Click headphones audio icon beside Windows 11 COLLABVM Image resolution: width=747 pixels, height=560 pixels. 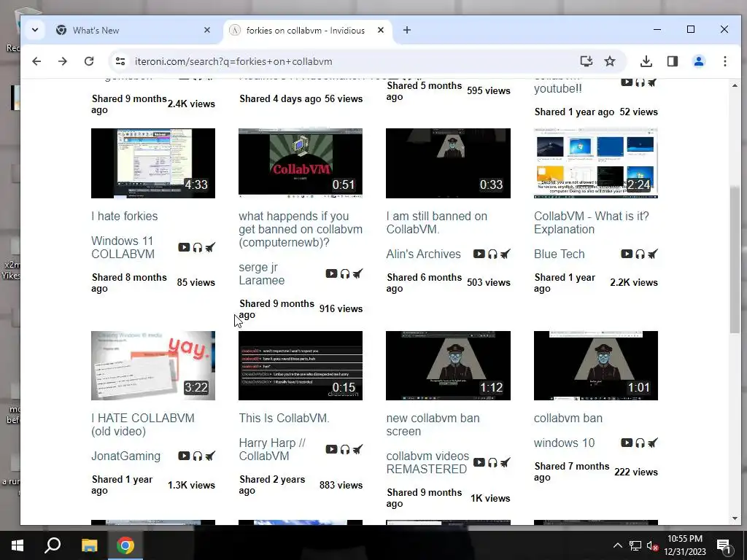(197, 248)
